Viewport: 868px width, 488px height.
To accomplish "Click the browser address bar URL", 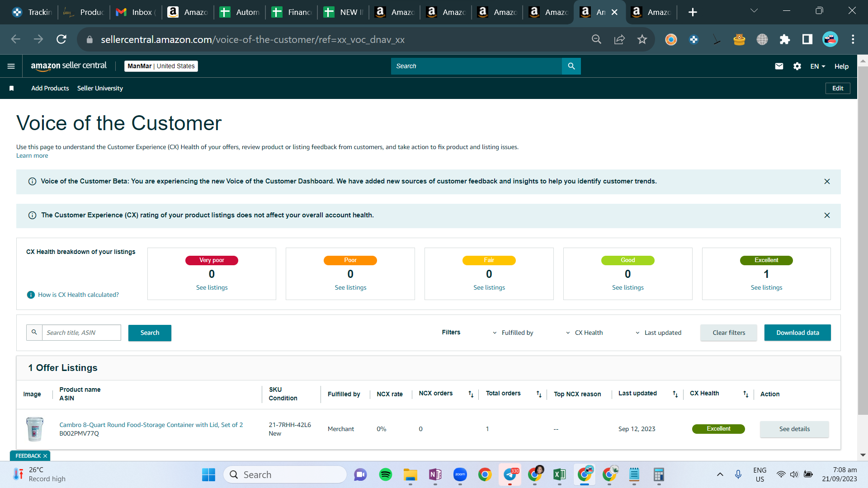I will pyautogui.click(x=253, y=40).
